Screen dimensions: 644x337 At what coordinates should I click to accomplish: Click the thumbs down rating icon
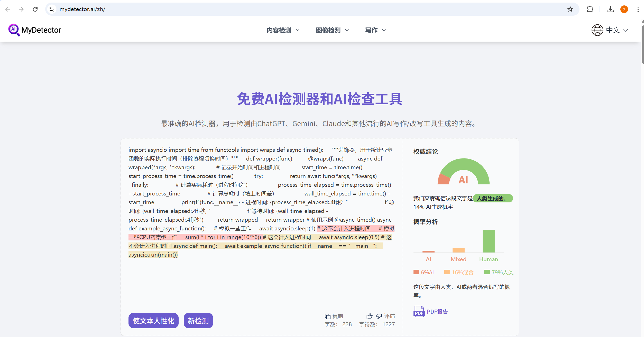tap(379, 316)
